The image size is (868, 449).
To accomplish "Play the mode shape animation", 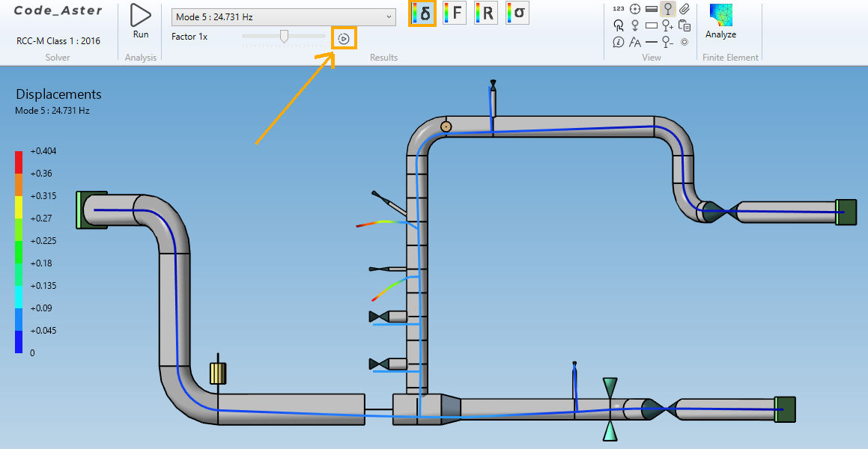I will (344, 39).
